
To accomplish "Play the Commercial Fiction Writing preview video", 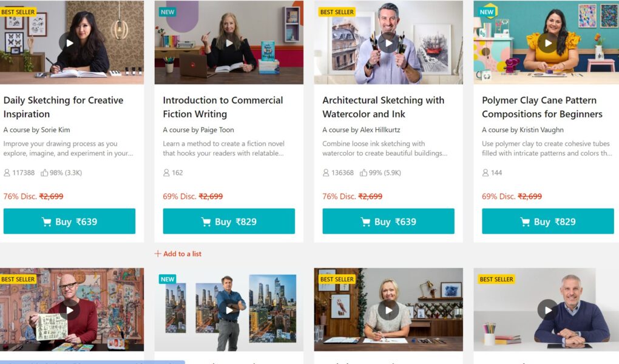I will coord(229,42).
